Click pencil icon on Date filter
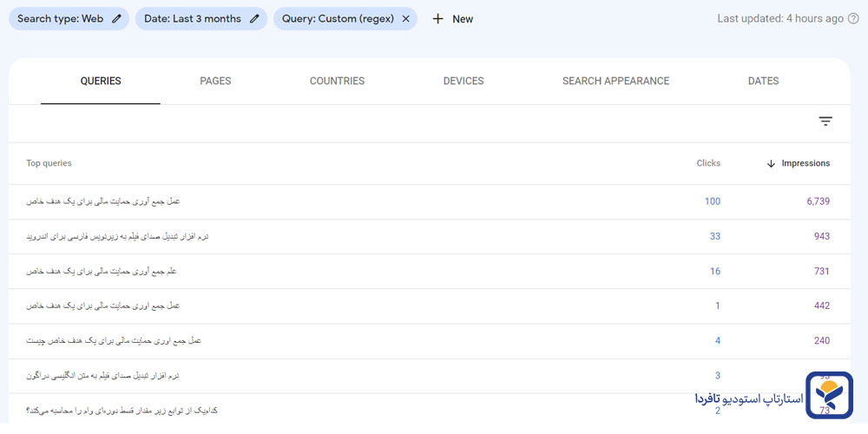The width and height of the screenshot is (868, 434). [x=254, y=18]
